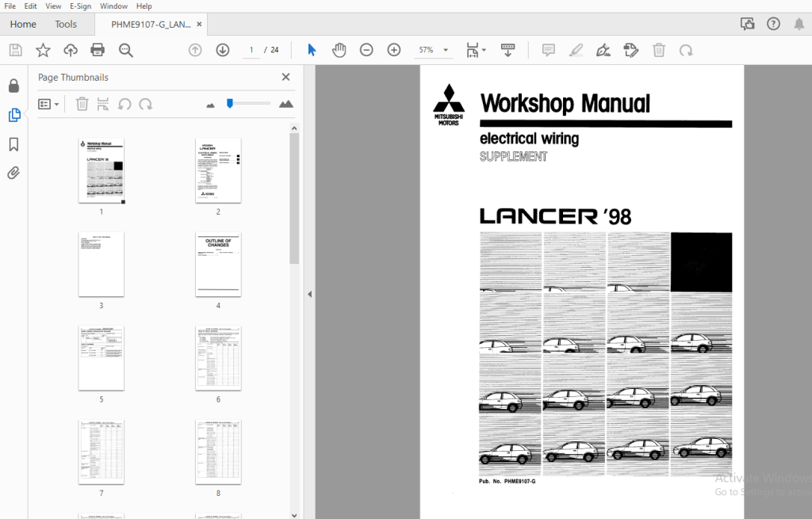Open the Edit menu
The height and width of the screenshot is (519, 812).
pyautogui.click(x=31, y=6)
